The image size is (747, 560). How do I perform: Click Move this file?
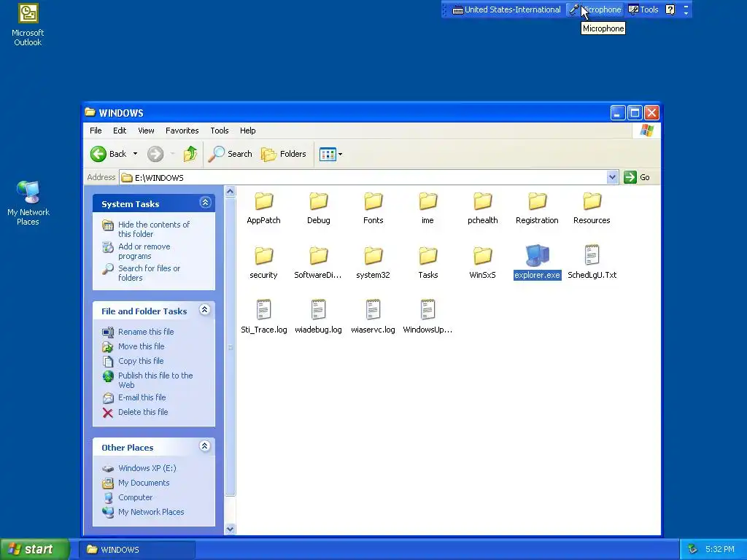point(141,346)
